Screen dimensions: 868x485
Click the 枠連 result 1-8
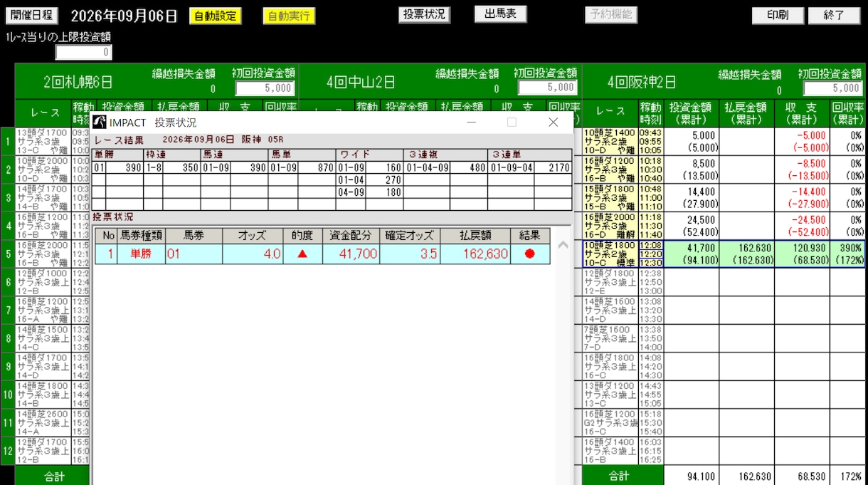pos(153,167)
